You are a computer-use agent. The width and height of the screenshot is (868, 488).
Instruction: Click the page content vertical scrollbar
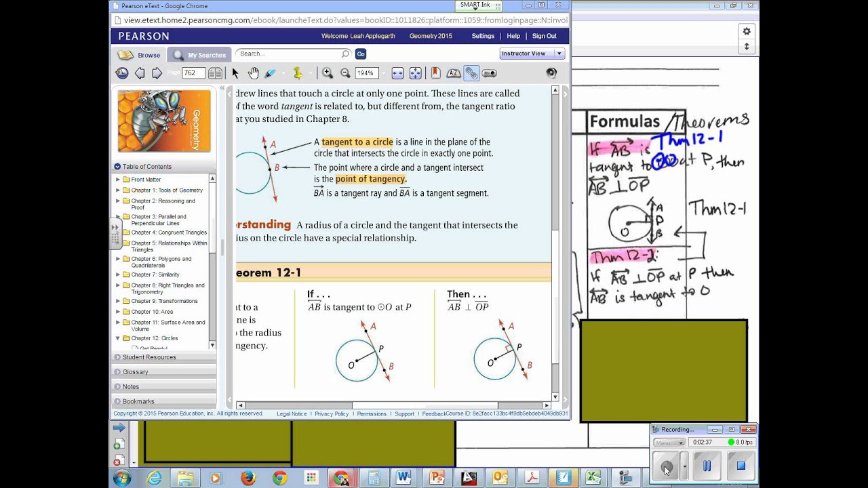(x=555, y=243)
